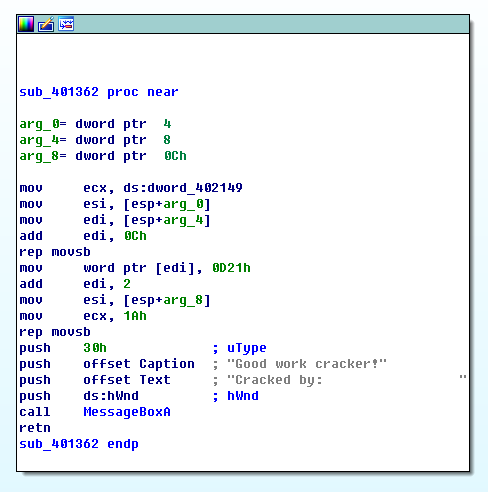Click the second 'rep movsb' line

pos(55,332)
